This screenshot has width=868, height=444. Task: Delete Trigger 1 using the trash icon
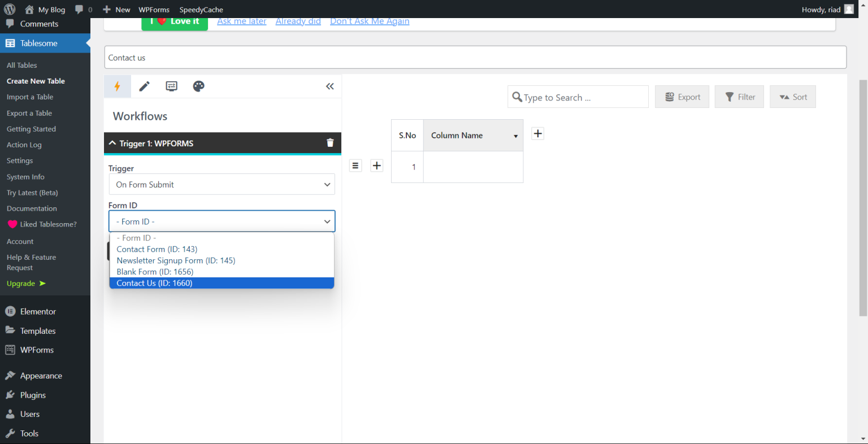pos(330,142)
